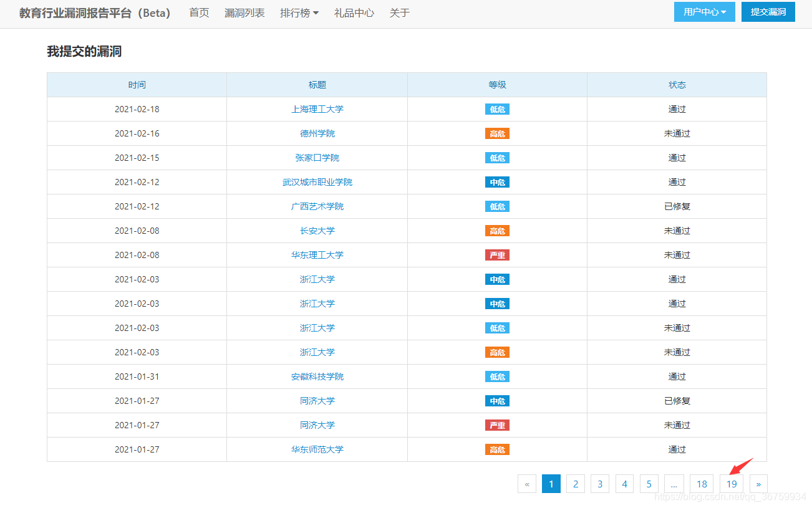Open the 上海理工大学 report link
Viewport: 812px width, 508px height.
tap(317, 109)
